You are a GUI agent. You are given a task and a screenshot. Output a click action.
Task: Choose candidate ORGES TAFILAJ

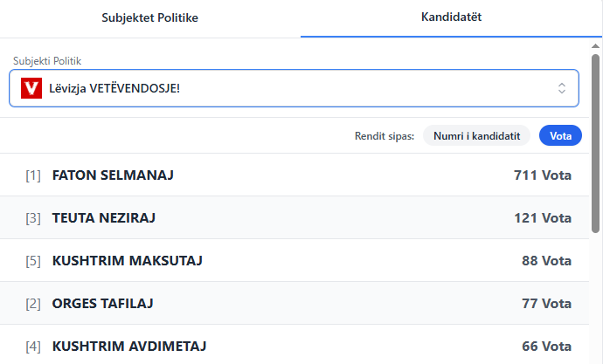(103, 304)
